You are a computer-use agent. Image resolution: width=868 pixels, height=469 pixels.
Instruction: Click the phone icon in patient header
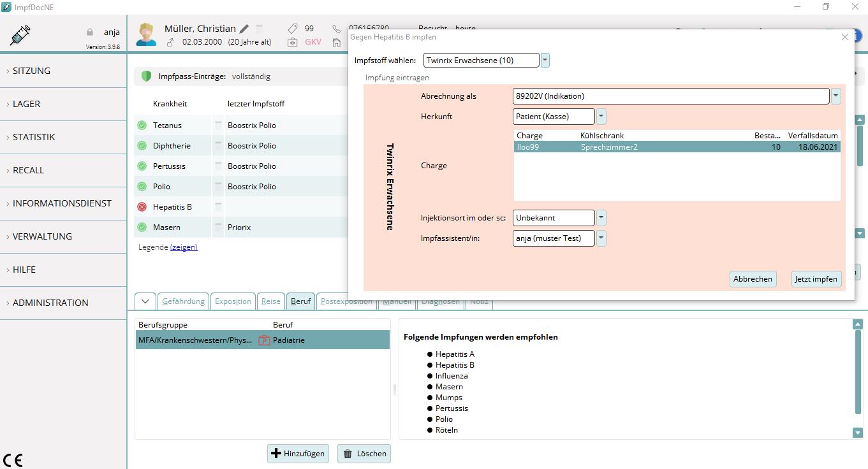coord(337,29)
